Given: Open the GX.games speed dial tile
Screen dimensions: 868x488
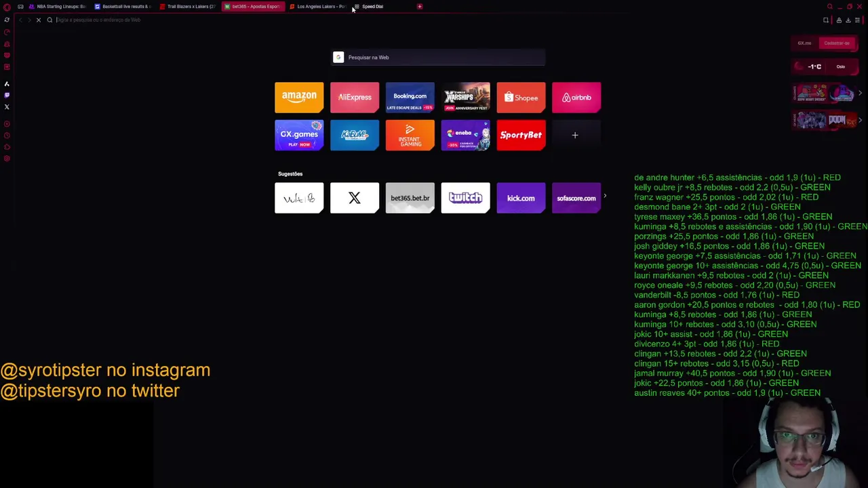Looking at the screenshot, I should (x=299, y=135).
